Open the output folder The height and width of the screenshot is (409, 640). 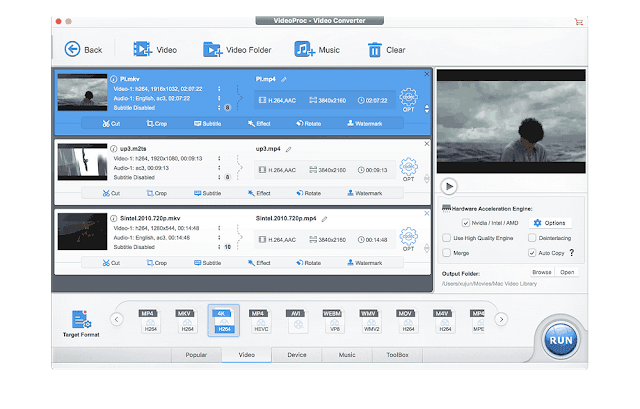pyautogui.click(x=567, y=272)
